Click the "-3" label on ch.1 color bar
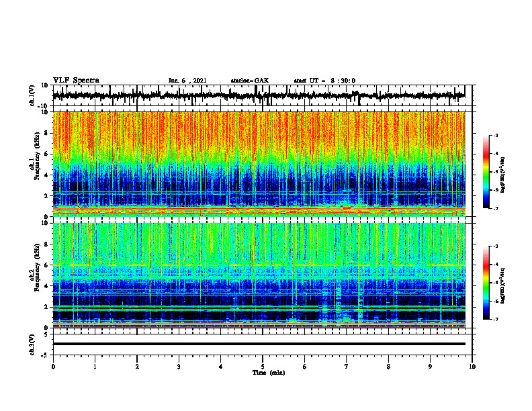The image size is (532, 411). coord(495,135)
